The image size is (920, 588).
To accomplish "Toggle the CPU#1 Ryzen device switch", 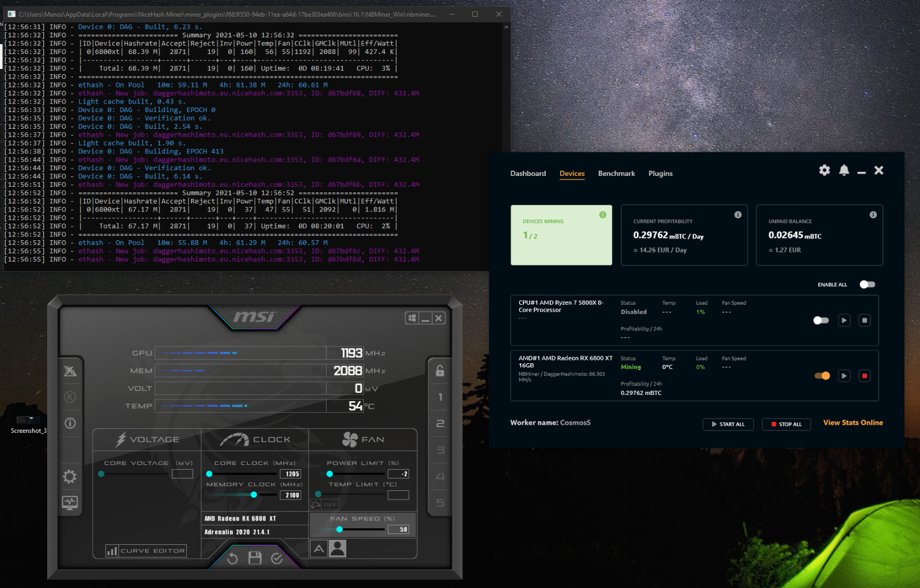I will (821, 320).
